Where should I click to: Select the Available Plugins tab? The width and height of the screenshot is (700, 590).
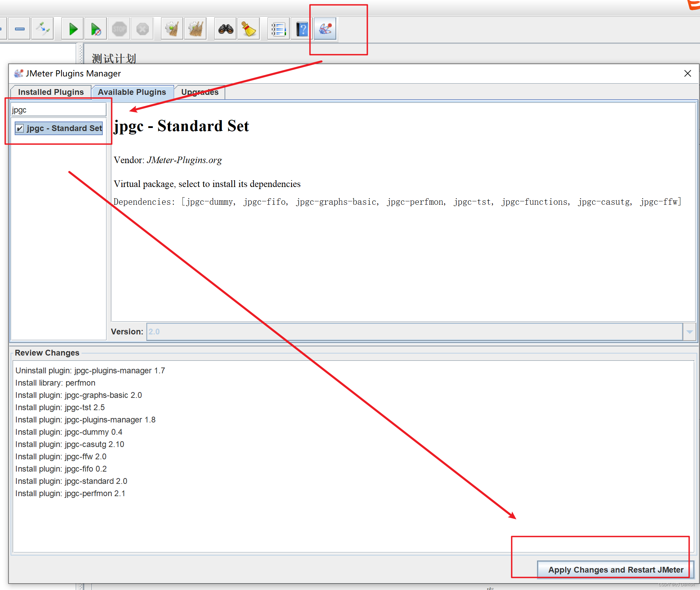coord(132,92)
